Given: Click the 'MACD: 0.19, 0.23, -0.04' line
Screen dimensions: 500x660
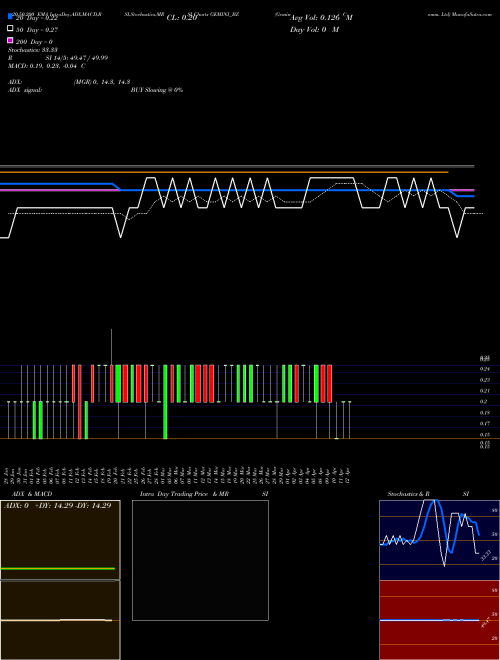Looking at the screenshot, I should [47, 66].
